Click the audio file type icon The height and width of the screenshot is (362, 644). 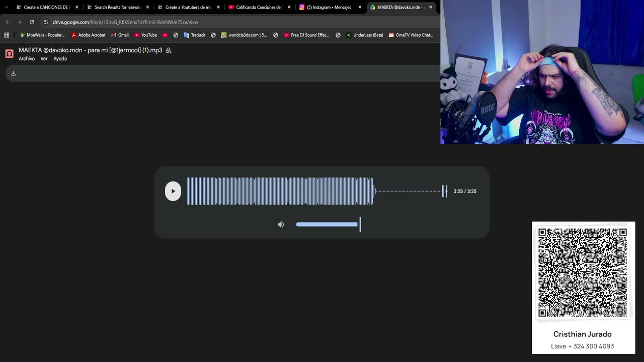pyautogui.click(x=9, y=54)
